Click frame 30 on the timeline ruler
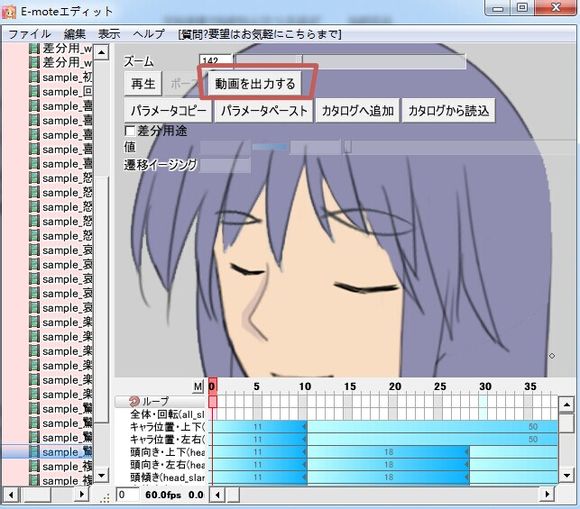Screen dimensions: 580x509 point(485,387)
